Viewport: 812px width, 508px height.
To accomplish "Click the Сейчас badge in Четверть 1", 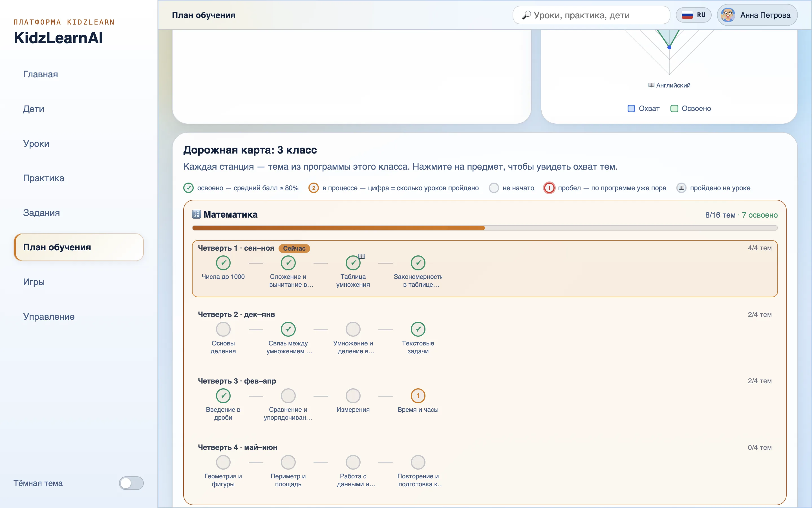I will point(294,248).
